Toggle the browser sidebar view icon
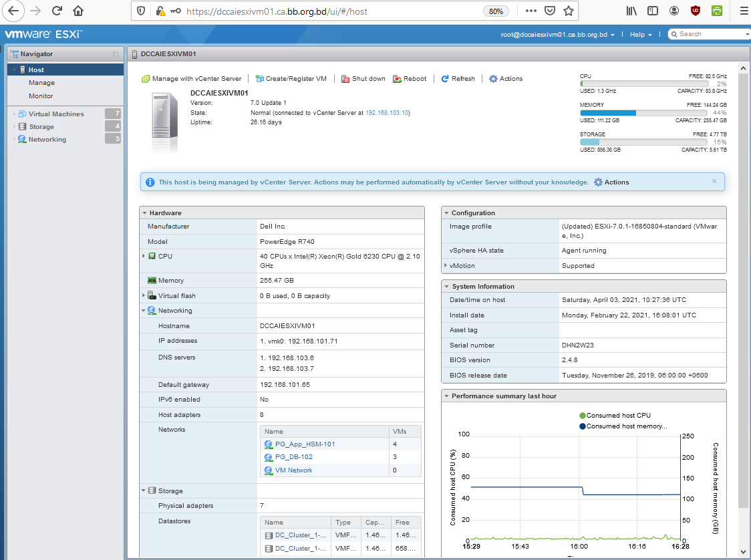Viewport: 751px width, 560px height. point(652,11)
